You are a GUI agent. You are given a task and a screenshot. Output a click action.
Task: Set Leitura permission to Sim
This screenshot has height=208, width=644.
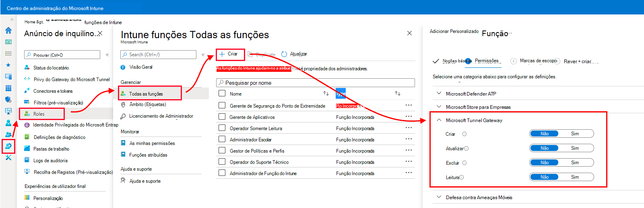coord(575,177)
